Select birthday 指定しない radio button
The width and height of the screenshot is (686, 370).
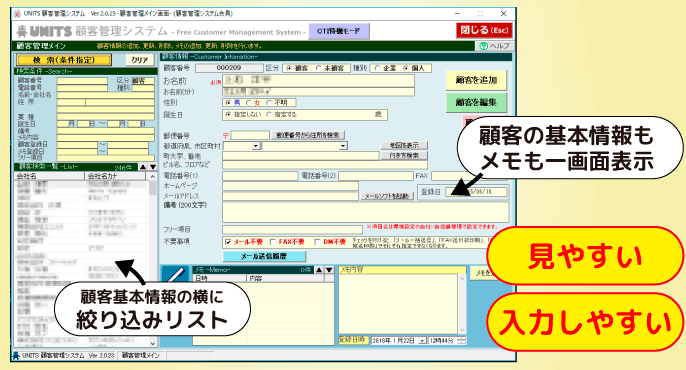click(228, 115)
